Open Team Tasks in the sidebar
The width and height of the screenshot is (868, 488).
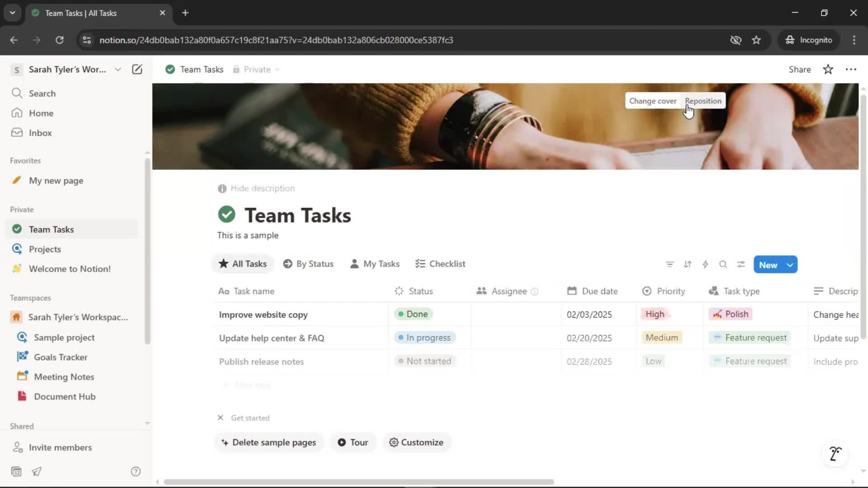72,229
